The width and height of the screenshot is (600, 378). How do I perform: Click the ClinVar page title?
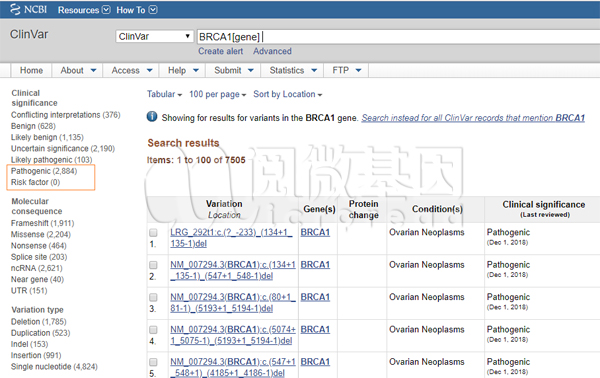(29, 34)
